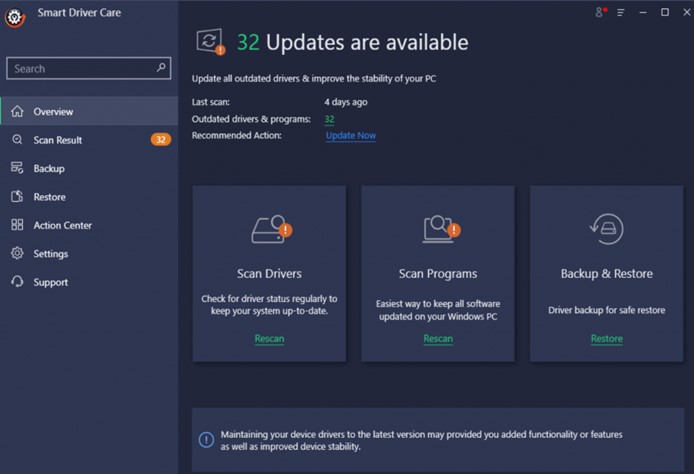Click the '4 days ago' last scan value
This screenshot has height=474, width=694.
[x=346, y=102]
